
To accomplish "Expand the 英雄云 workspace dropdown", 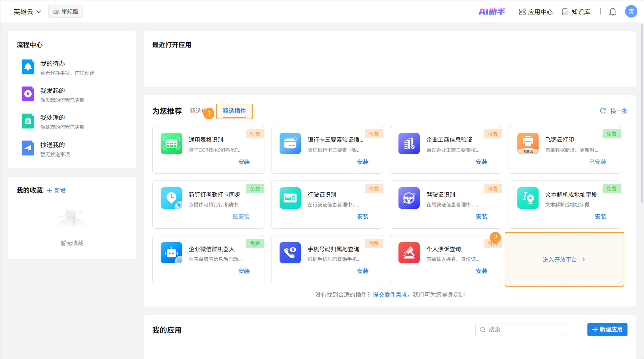I will click(x=27, y=12).
